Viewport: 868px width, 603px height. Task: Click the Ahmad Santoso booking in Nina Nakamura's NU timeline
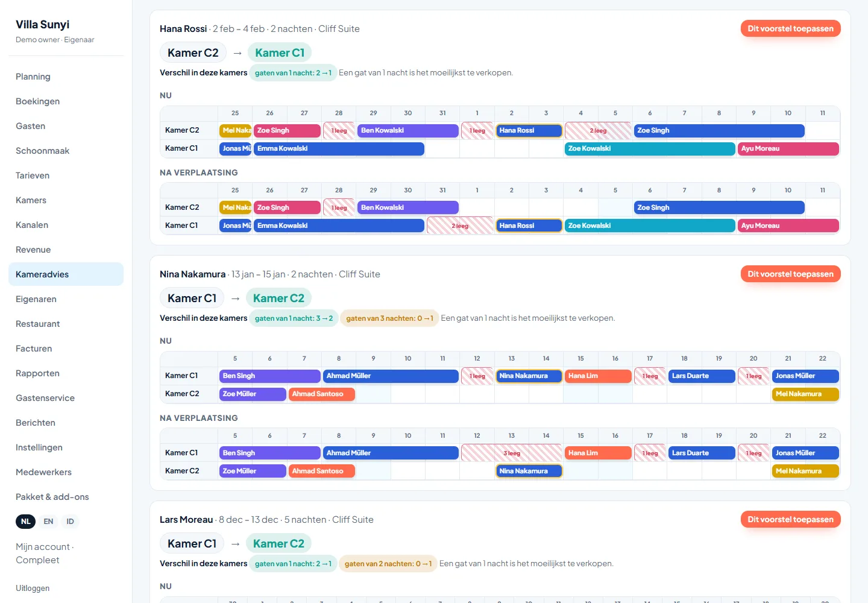point(322,394)
